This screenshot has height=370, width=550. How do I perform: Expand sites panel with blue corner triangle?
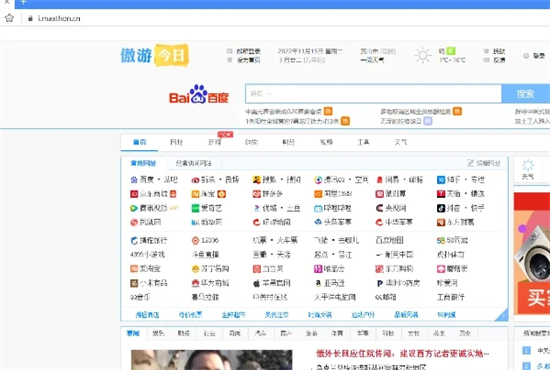click(502, 315)
